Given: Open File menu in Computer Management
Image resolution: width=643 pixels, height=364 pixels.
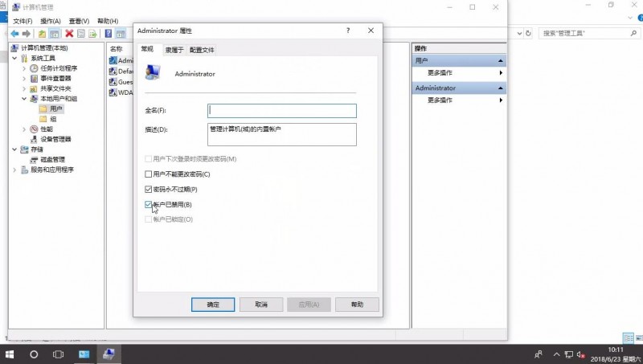Looking at the screenshot, I should 23,21.
